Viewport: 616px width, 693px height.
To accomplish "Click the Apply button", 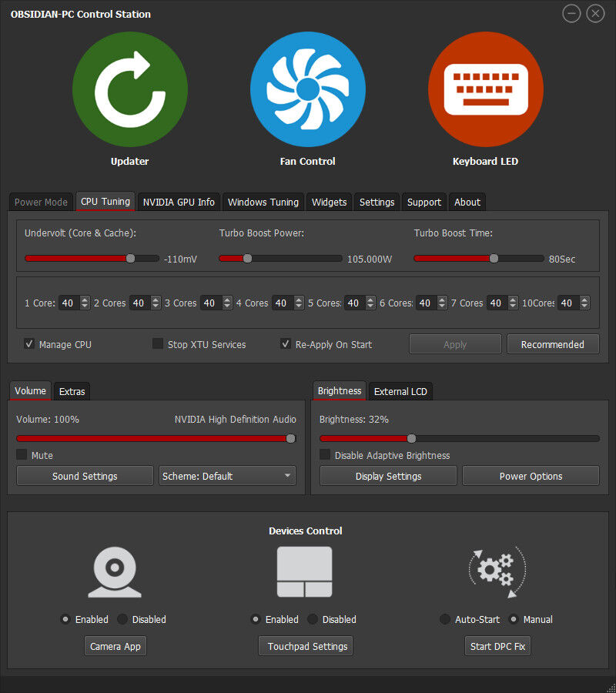I will (x=455, y=344).
